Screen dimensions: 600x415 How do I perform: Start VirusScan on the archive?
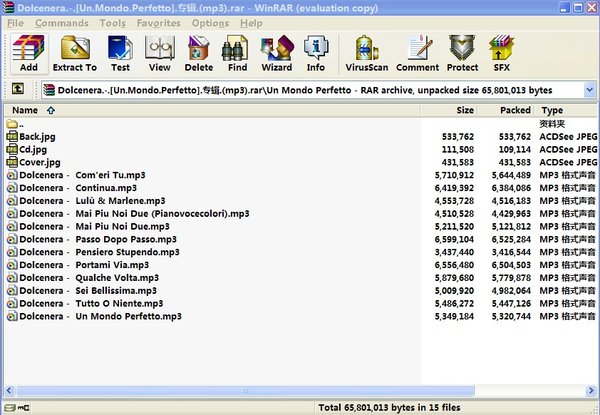pyautogui.click(x=367, y=53)
